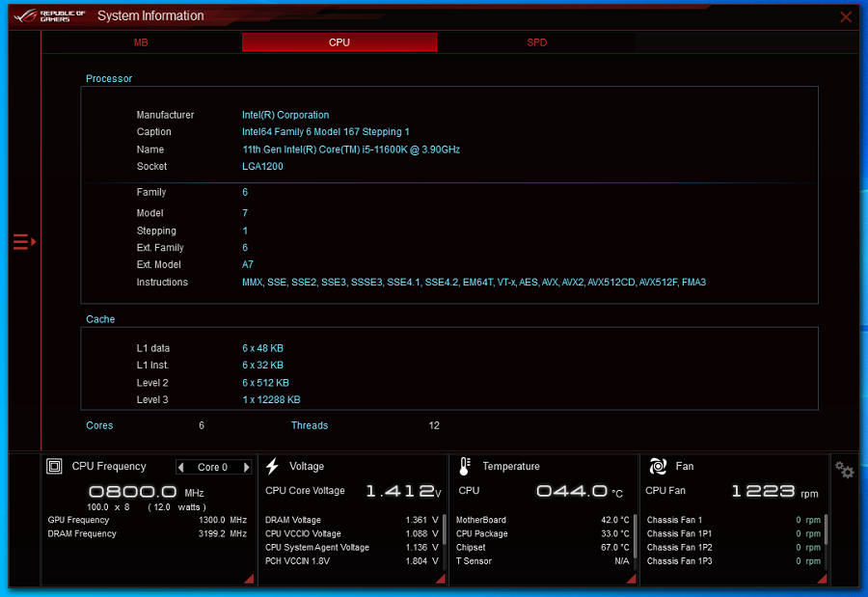This screenshot has height=597, width=868.
Task: Click the Level 2 6 x 512 KB value
Action: click(x=266, y=383)
